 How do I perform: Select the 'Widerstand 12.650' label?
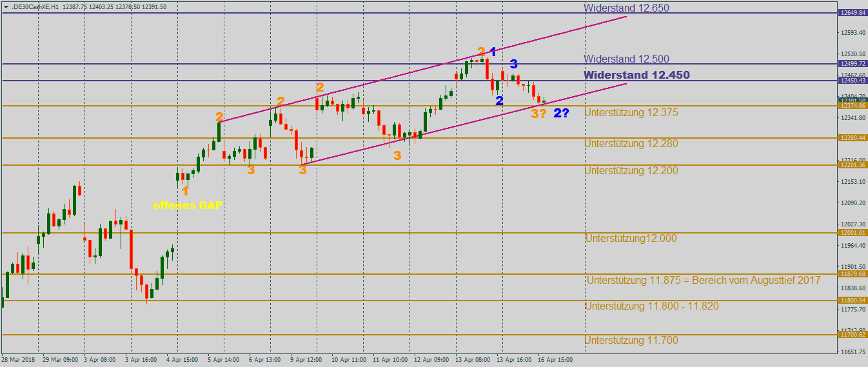626,8
